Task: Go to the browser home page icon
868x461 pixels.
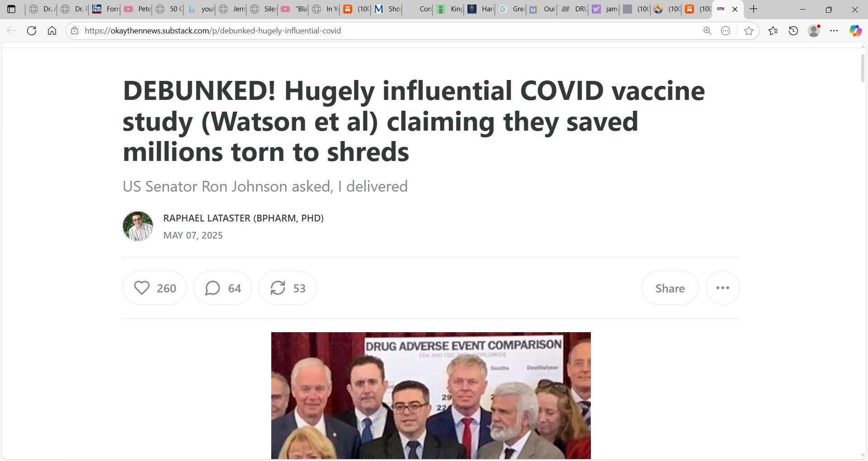Action: [x=52, y=31]
